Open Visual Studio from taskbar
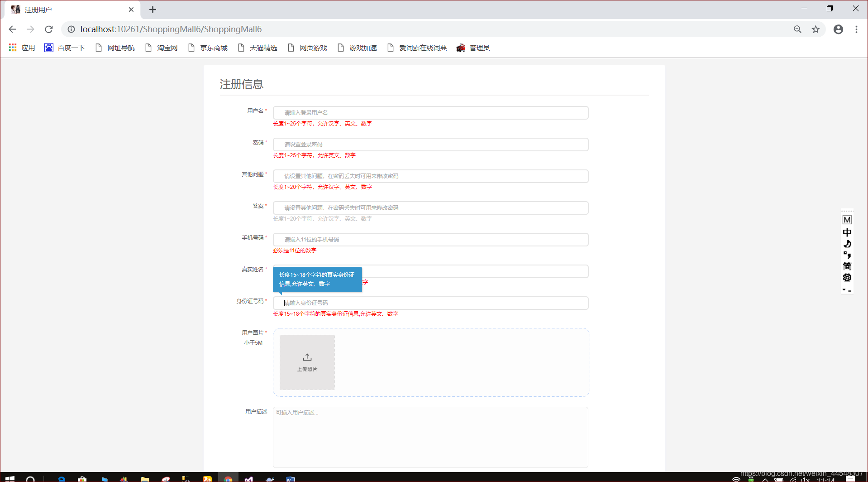The width and height of the screenshot is (868, 482). point(249,479)
